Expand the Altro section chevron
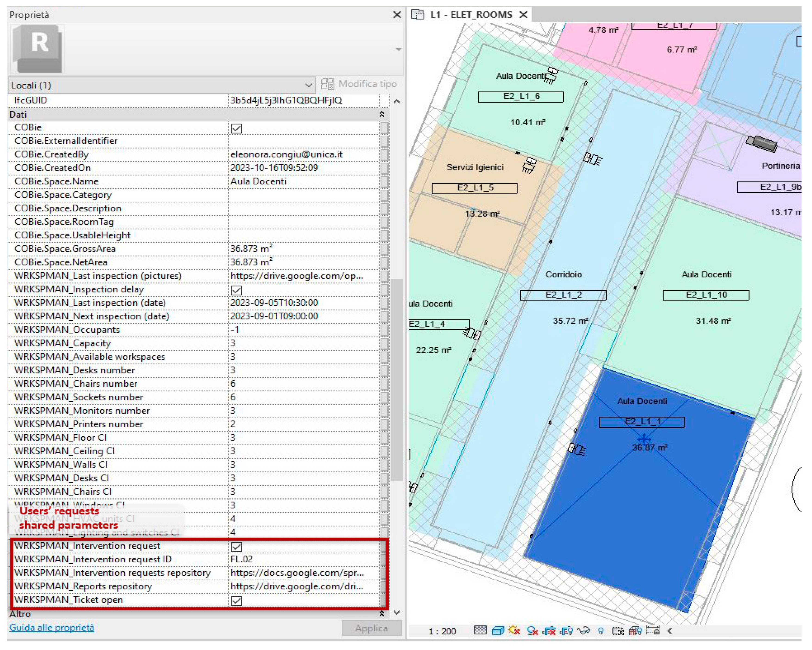Viewport: 812px width, 650px height. pyautogui.click(x=382, y=614)
